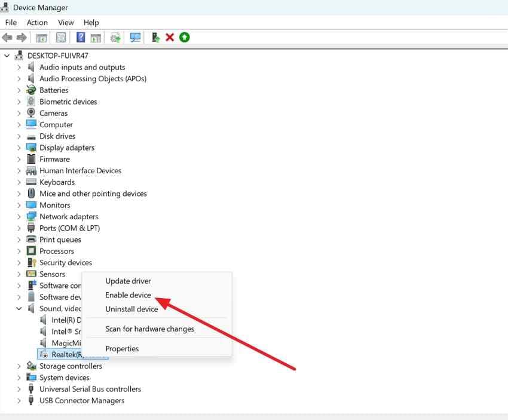This screenshot has height=420, width=508.
Task: Click the Biometric devices fingerprint icon
Action: pos(31,102)
